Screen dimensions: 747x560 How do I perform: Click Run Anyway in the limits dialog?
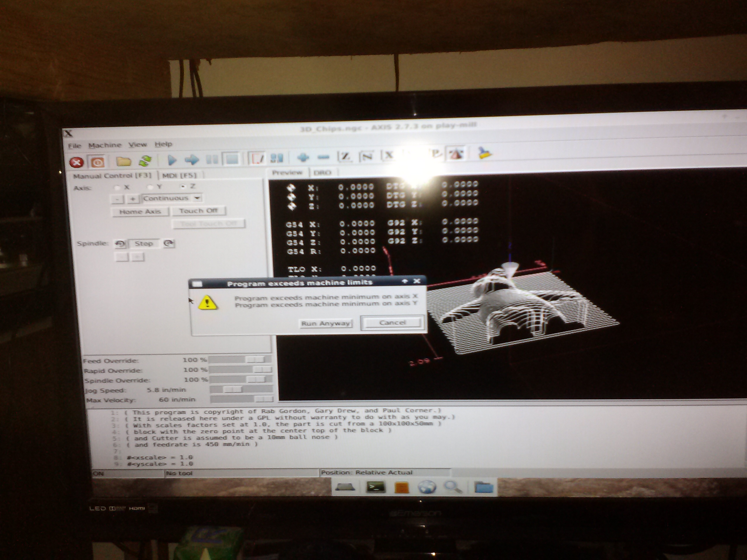[x=326, y=323]
